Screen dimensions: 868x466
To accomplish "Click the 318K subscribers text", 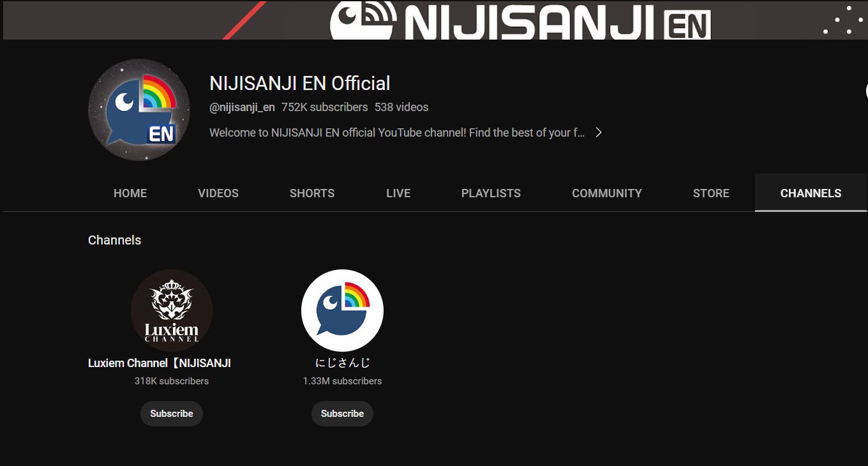I will (x=172, y=381).
